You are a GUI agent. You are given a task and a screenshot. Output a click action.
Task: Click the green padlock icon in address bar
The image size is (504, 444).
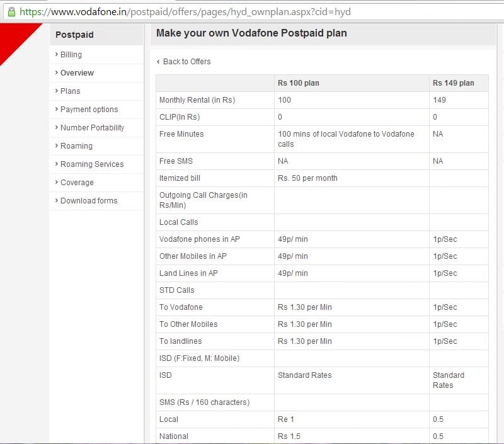coord(11,12)
